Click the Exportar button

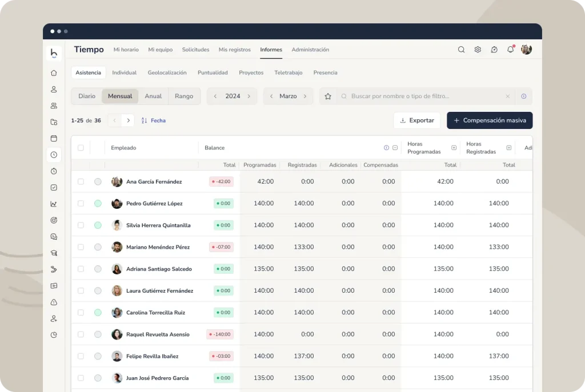416,120
